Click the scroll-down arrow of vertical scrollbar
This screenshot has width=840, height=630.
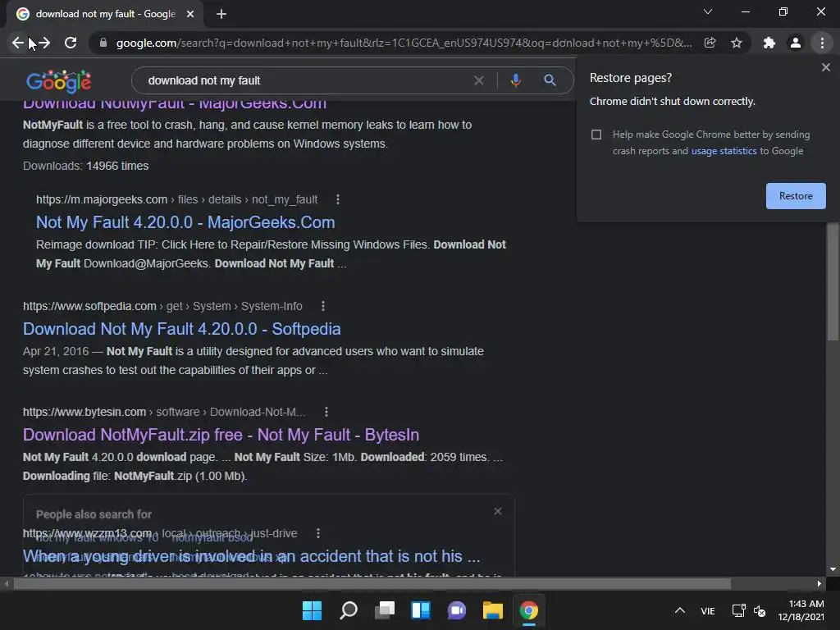click(x=833, y=569)
